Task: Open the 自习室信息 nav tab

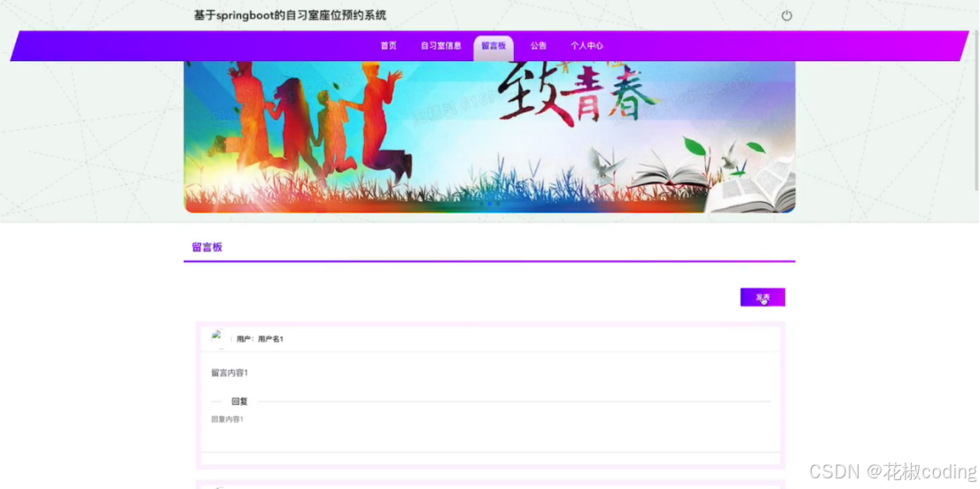Action: pos(440,45)
